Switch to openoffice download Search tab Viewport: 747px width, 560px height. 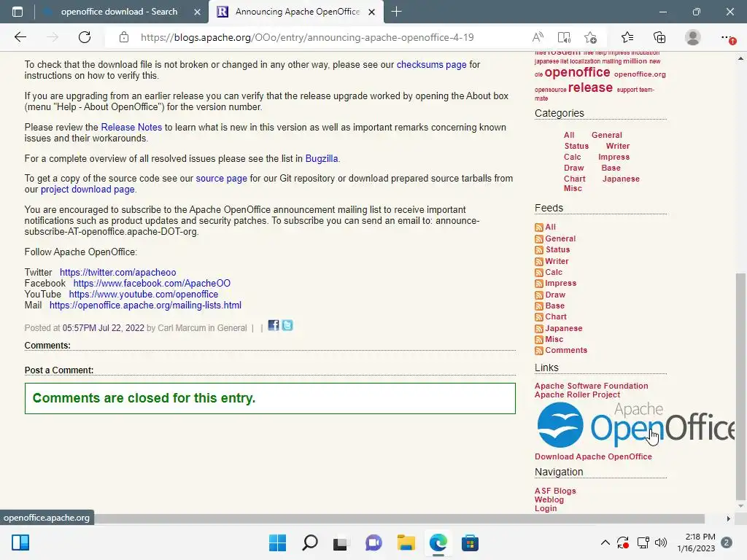click(119, 12)
